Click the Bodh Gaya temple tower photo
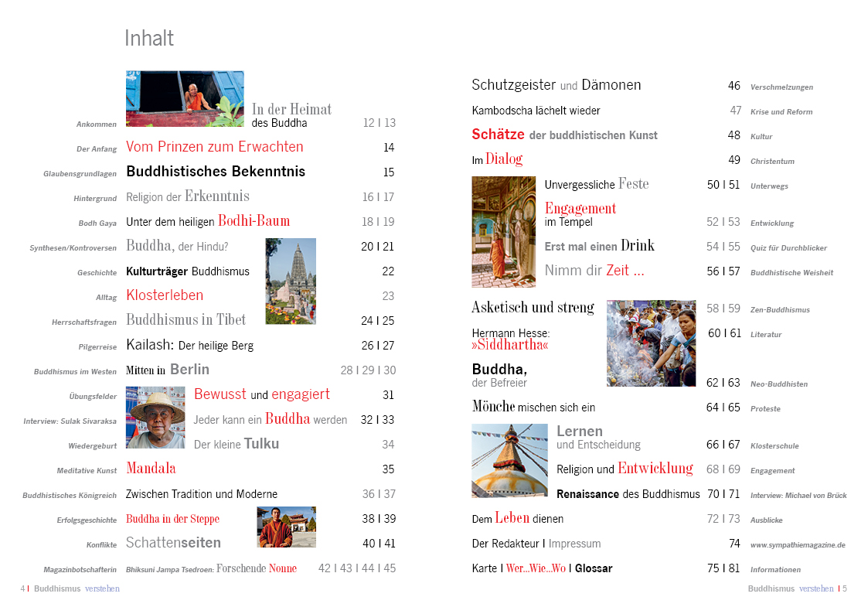 pos(291,281)
